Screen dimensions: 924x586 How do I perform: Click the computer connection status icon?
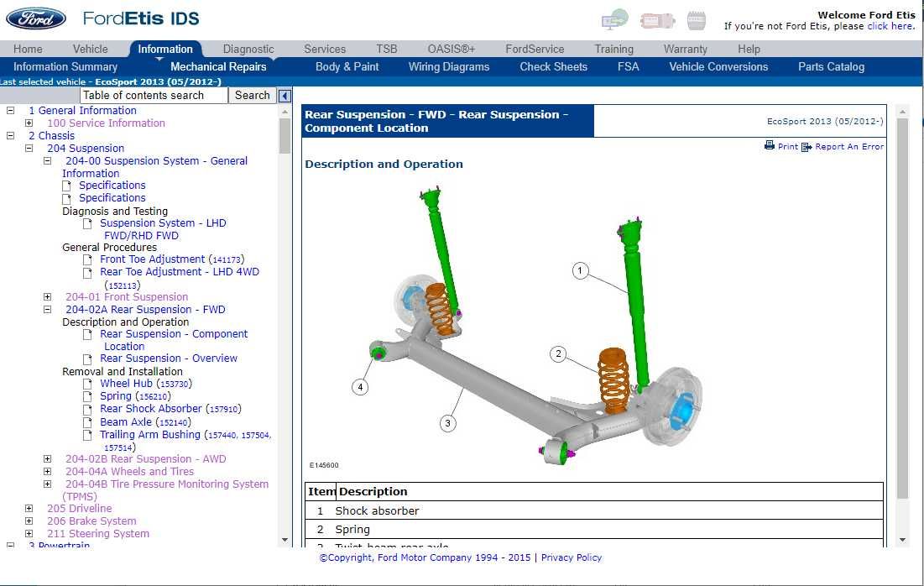(x=614, y=19)
